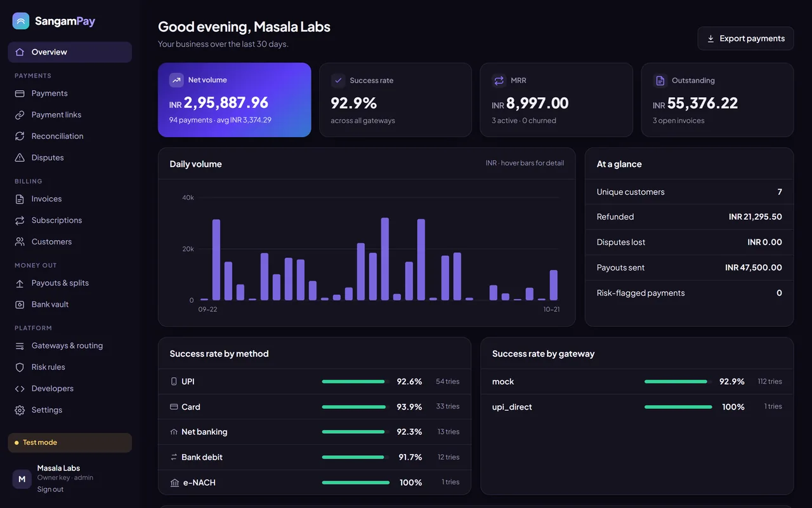
Task: Click the Sign out link
Action: [x=50, y=490]
